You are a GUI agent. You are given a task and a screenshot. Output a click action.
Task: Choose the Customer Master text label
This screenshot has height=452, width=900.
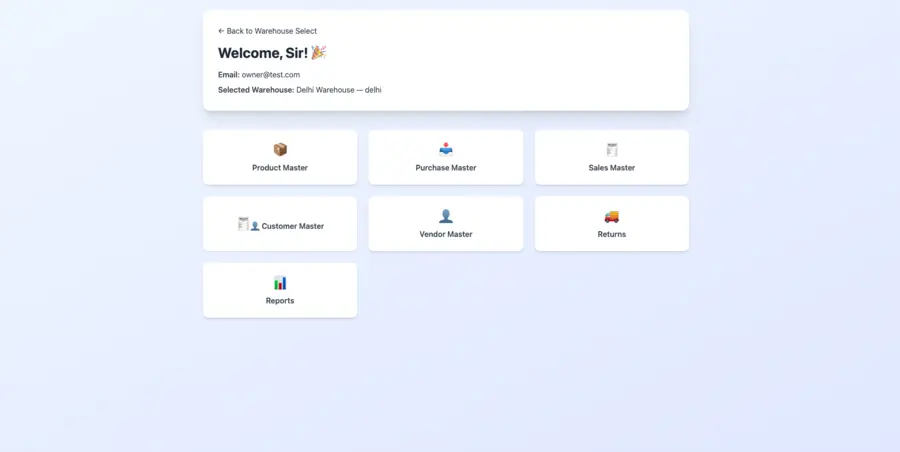click(x=293, y=226)
